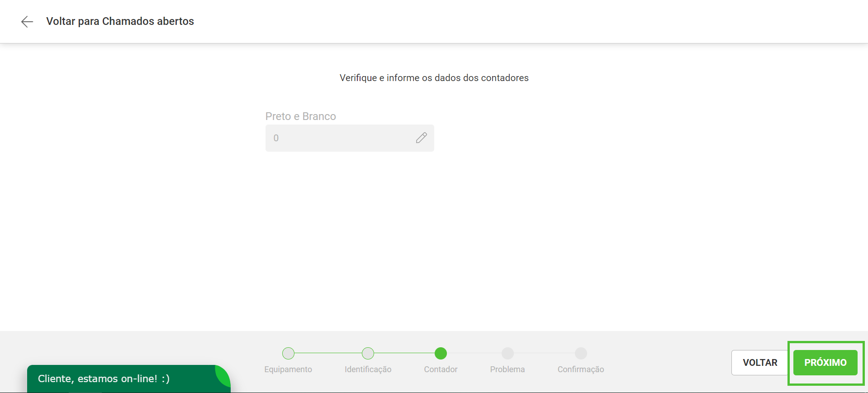Select the Identificação step circle
This screenshot has height=393, width=868.
point(368,353)
